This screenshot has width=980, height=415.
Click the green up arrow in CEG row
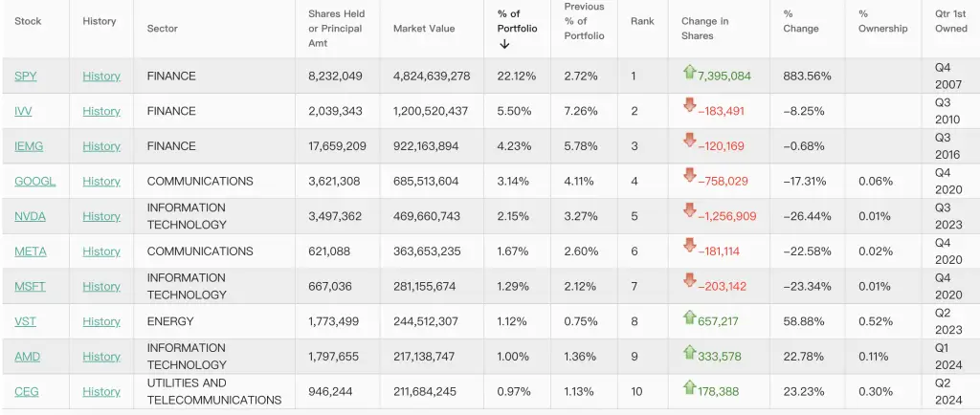689,387
